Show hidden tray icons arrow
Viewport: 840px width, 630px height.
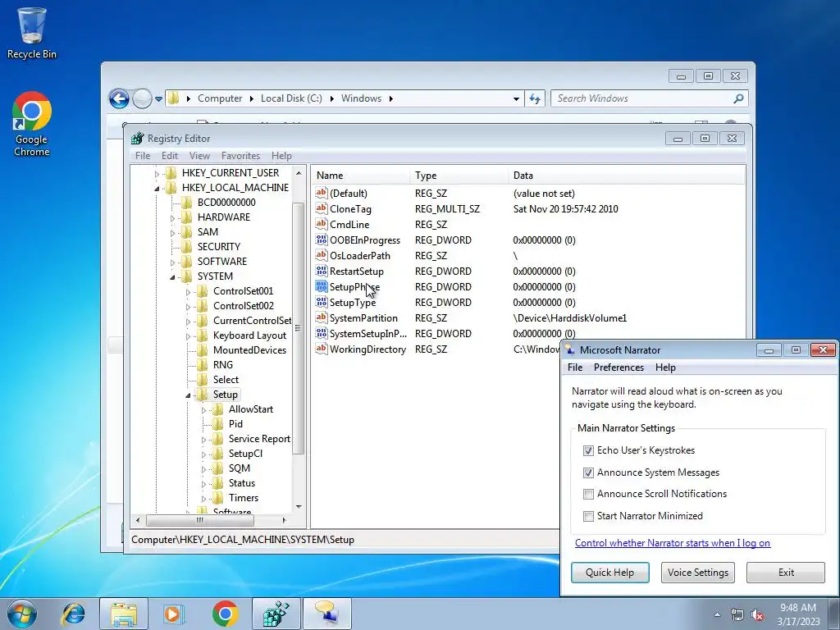[717, 614]
